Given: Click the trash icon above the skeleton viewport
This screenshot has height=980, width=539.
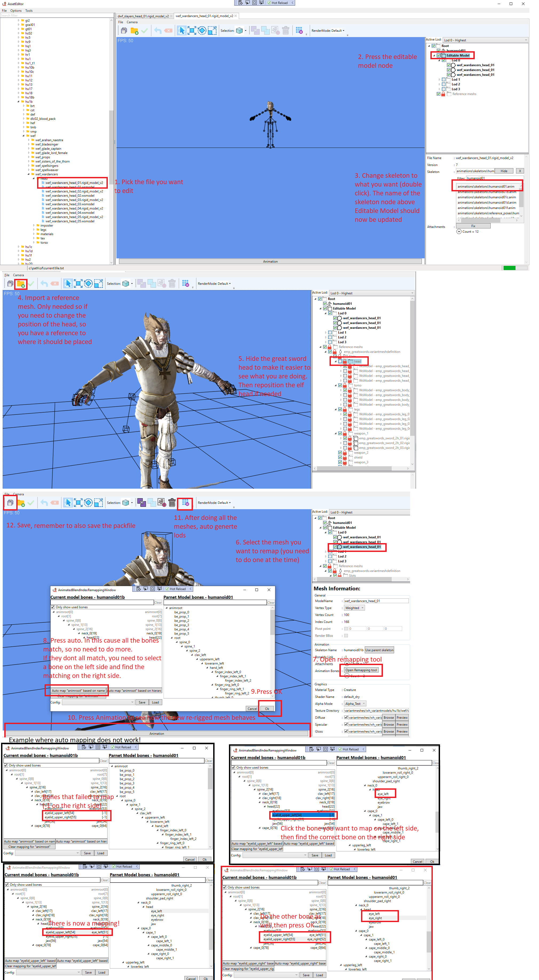Looking at the screenshot, I should tap(286, 30).
